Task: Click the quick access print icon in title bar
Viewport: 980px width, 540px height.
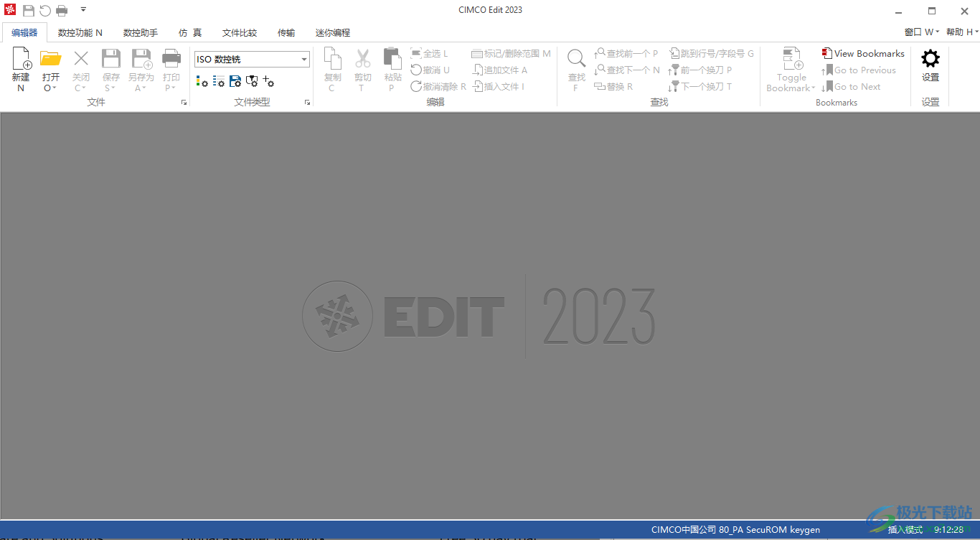Action: tap(62, 10)
